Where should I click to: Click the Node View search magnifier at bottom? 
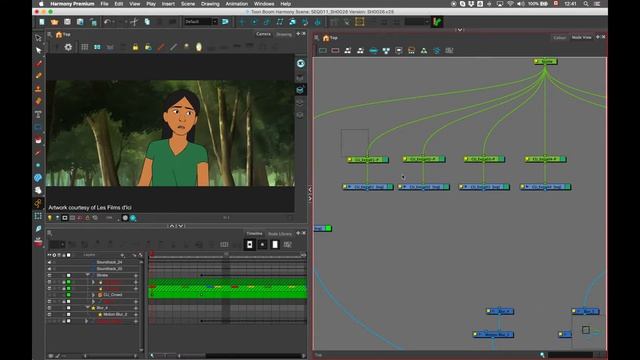tap(542, 355)
